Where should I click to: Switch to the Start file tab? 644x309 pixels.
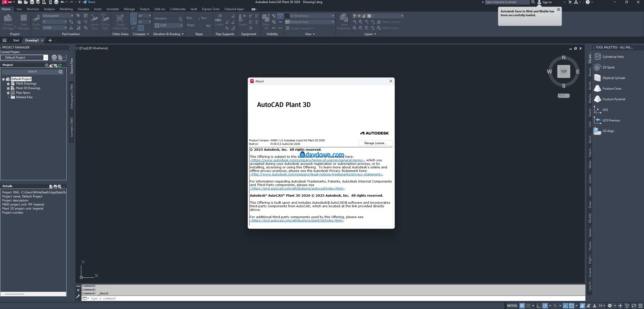pyautogui.click(x=16, y=40)
